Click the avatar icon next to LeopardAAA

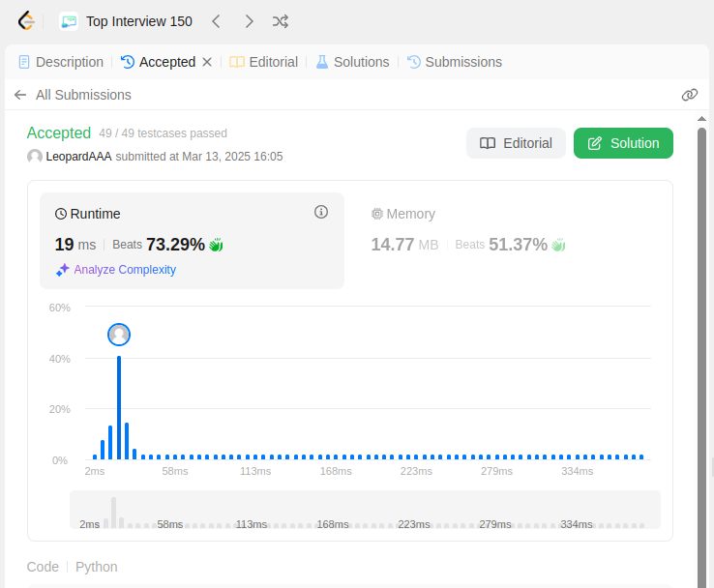(35, 157)
